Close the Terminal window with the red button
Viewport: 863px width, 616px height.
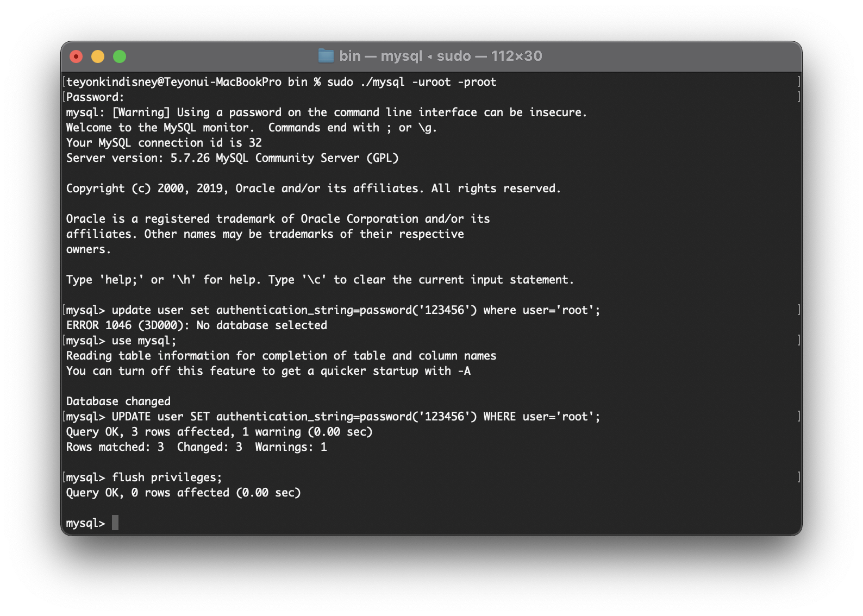[x=76, y=56]
